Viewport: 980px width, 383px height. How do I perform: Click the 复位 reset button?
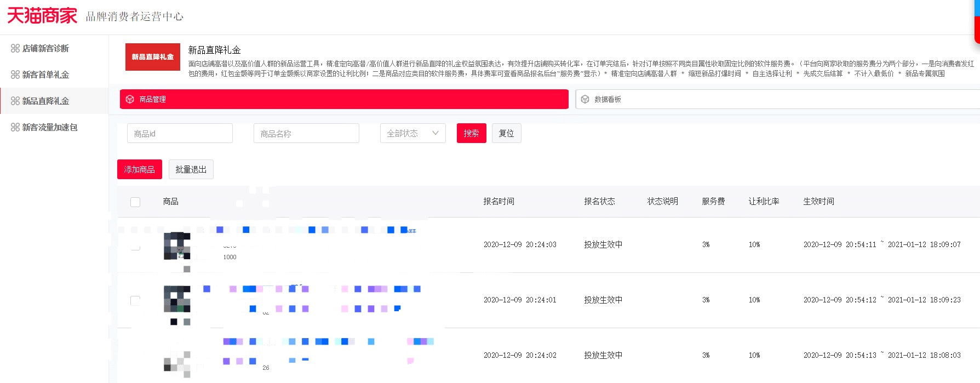click(x=506, y=133)
